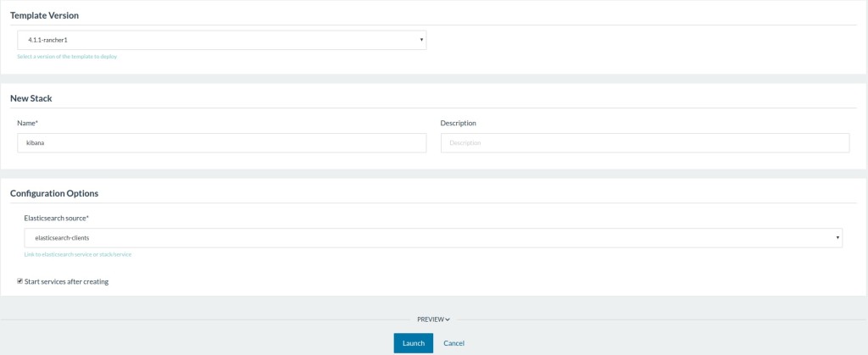Image resolution: width=868 pixels, height=355 pixels.
Task: Expand the PREVIEW section
Action: 432,319
